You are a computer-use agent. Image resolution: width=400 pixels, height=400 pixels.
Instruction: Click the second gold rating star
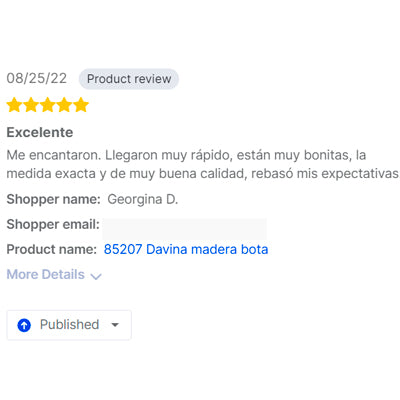point(31,105)
